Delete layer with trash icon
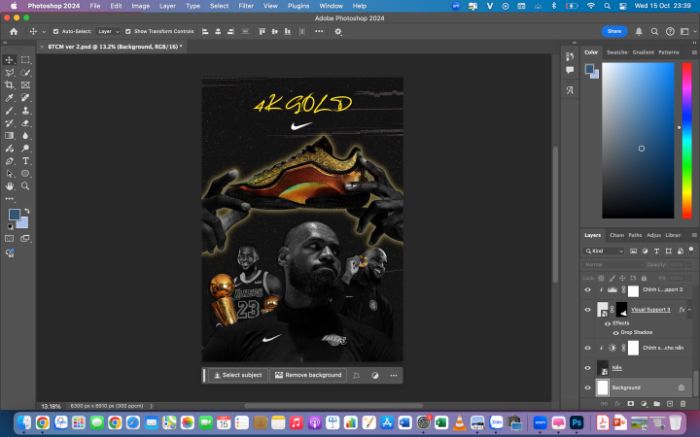 (683, 404)
